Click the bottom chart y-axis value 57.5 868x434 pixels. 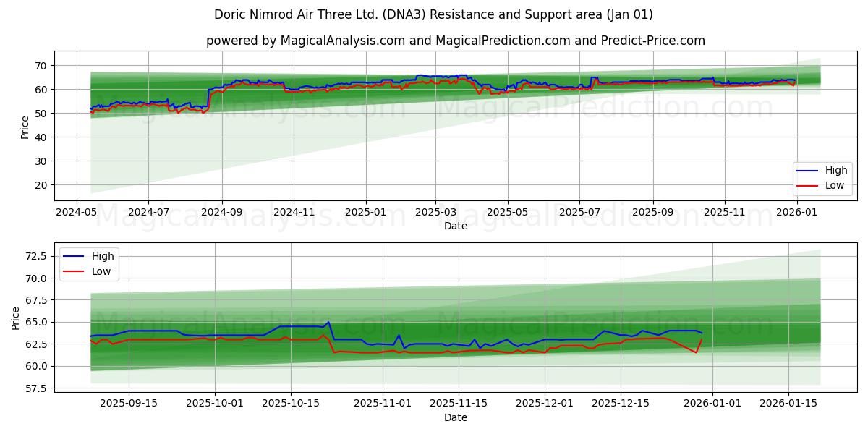38,388
